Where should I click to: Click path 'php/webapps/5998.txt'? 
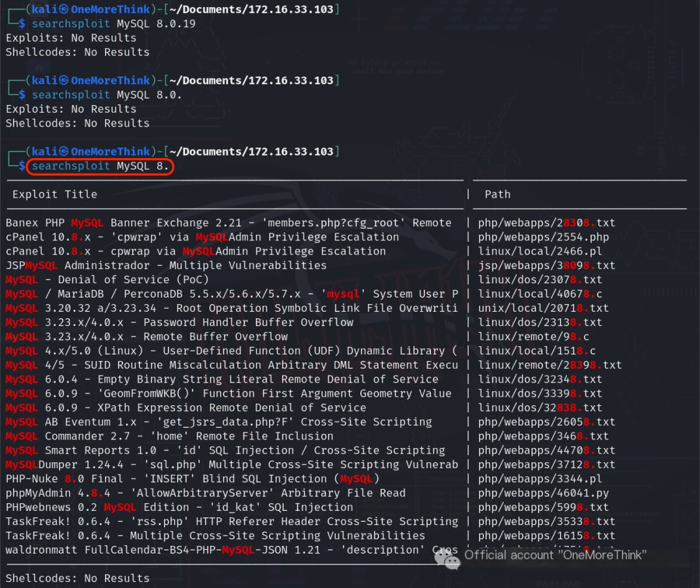[x=543, y=508]
